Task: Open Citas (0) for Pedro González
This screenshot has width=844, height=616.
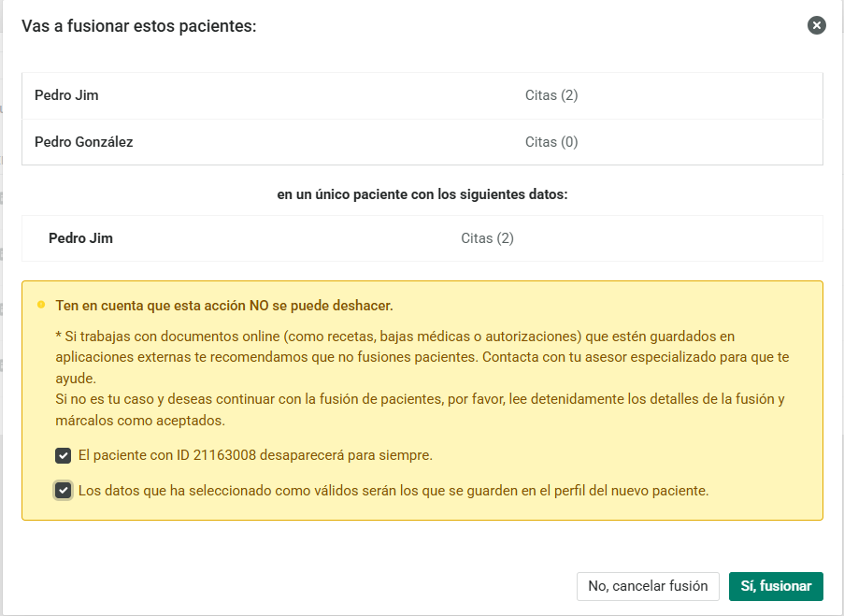Action: [x=552, y=142]
